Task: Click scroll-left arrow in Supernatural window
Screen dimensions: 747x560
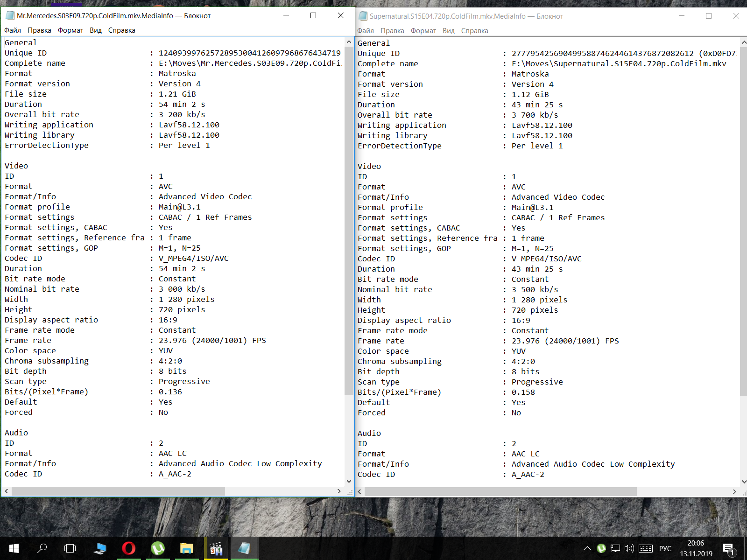Action: point(359,492)
